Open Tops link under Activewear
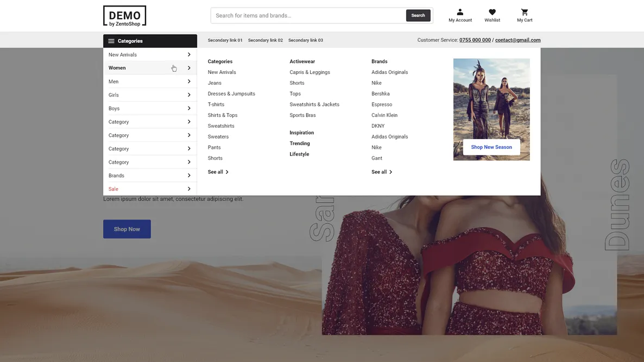 [295, 93]
